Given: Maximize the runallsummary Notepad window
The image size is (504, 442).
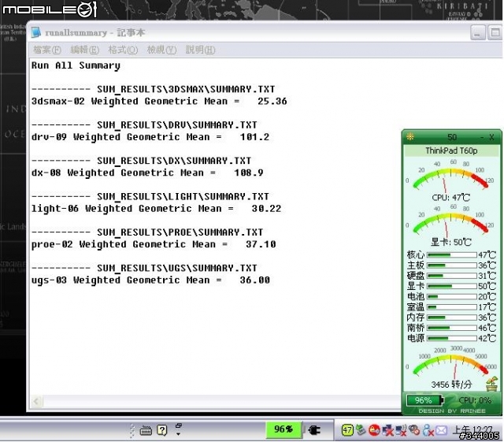Looking at the screenshot, I should (495, 32).
